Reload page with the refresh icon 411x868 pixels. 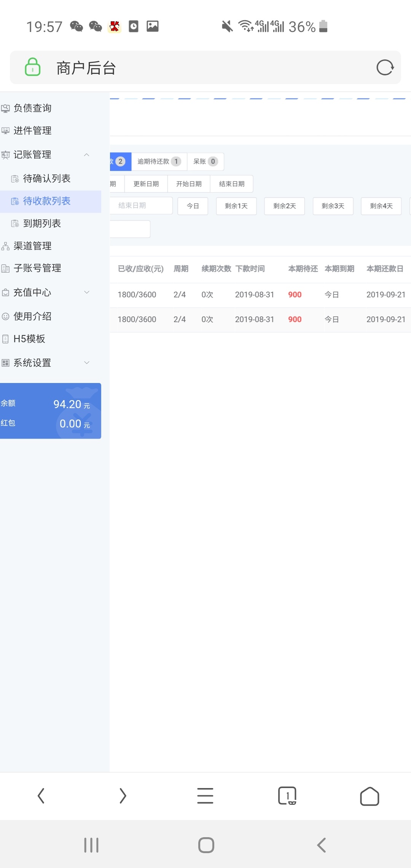pos(385,67)
